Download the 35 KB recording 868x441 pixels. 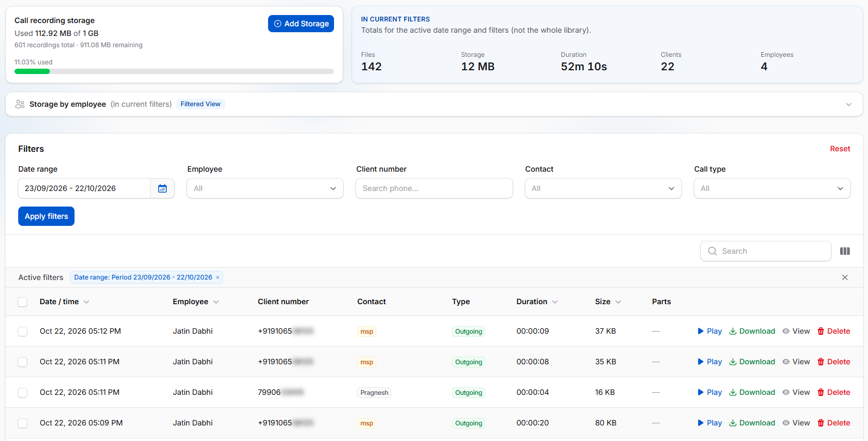coord(752,362)
